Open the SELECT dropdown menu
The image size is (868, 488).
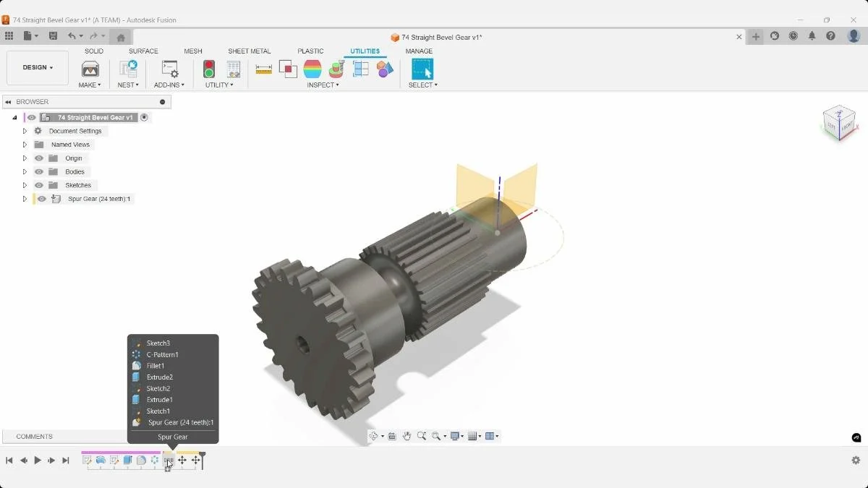click(422, 85)
